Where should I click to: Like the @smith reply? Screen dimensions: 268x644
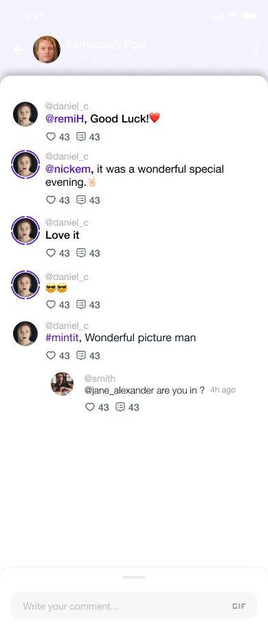pyautogui.click(x=90, y=407)
